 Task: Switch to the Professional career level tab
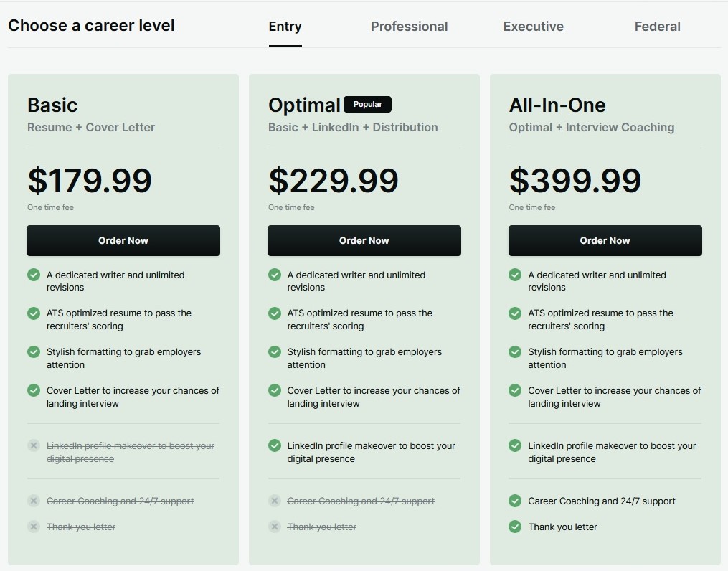coord(409,27)
